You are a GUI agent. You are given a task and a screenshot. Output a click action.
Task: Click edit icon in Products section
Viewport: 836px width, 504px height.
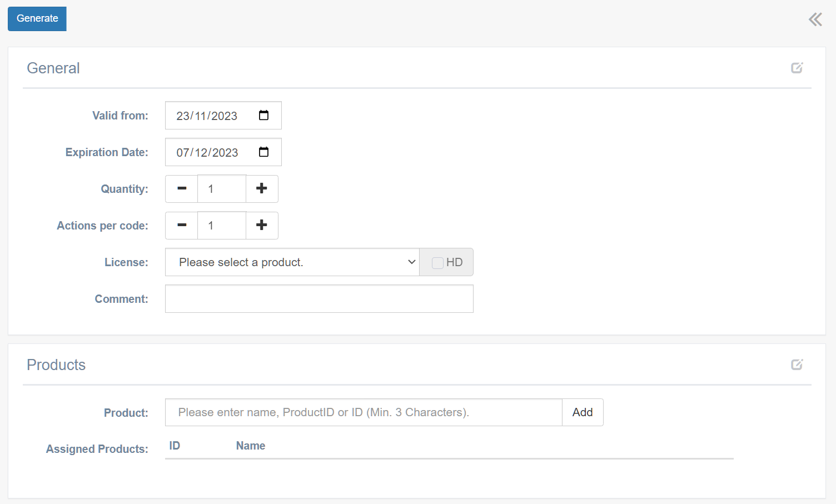[797, 365]
